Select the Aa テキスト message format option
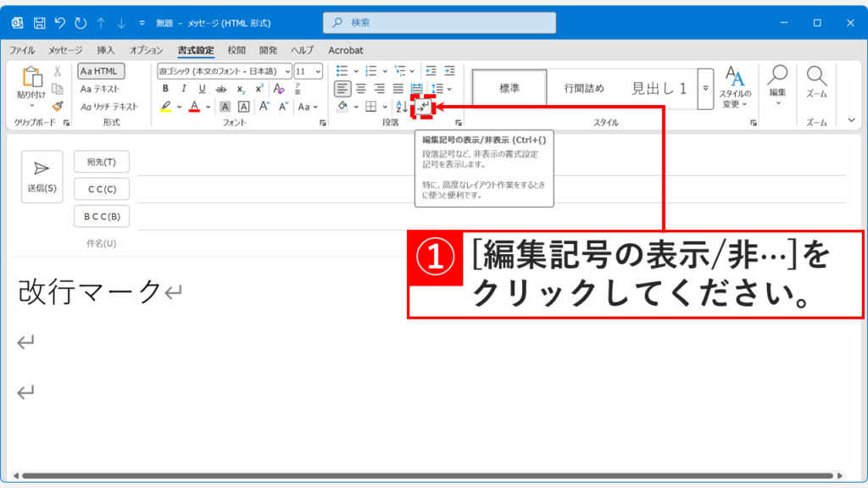The image size is (868, 488). [x=100, y=90]
